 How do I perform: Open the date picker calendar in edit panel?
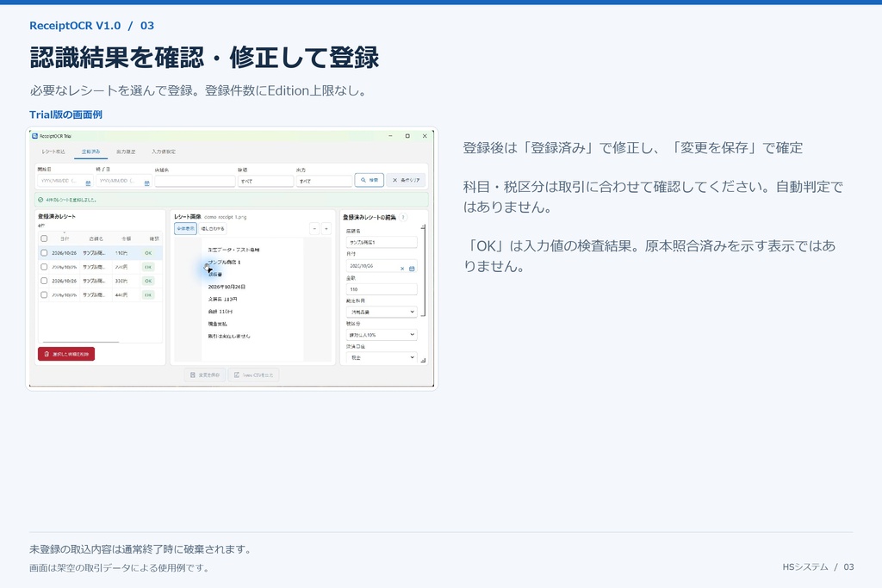click(412, 268)
